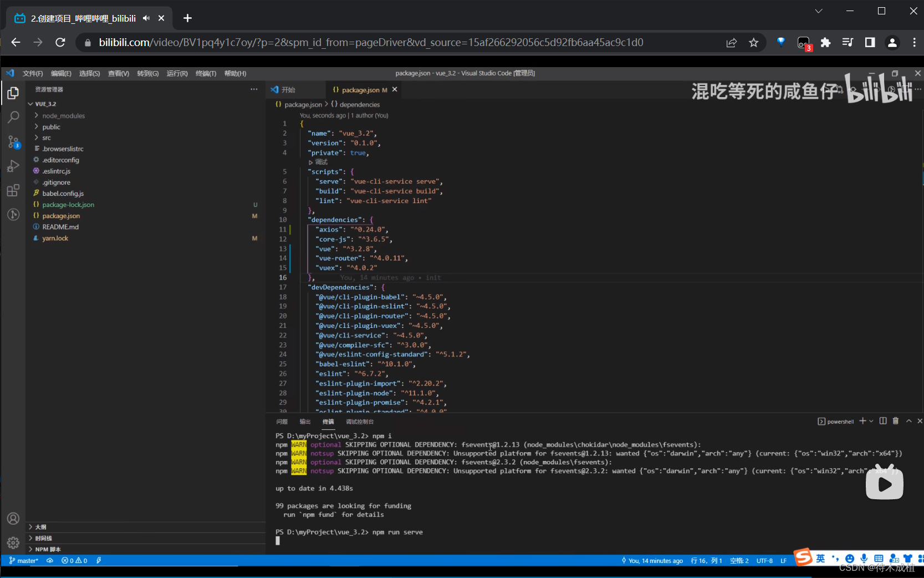Open the 帮助(H) menu
Viewport: 924px width, 578px height.
tap(235, 73)
